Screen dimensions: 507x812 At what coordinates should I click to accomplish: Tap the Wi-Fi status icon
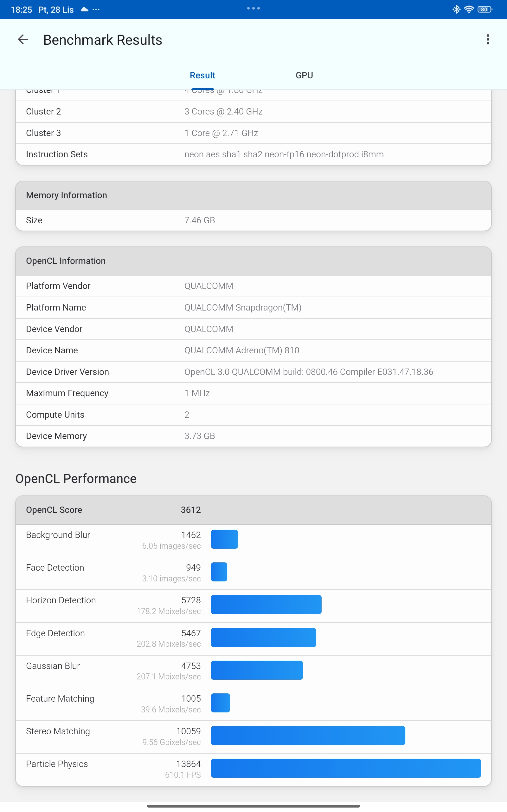pos(469,10)
